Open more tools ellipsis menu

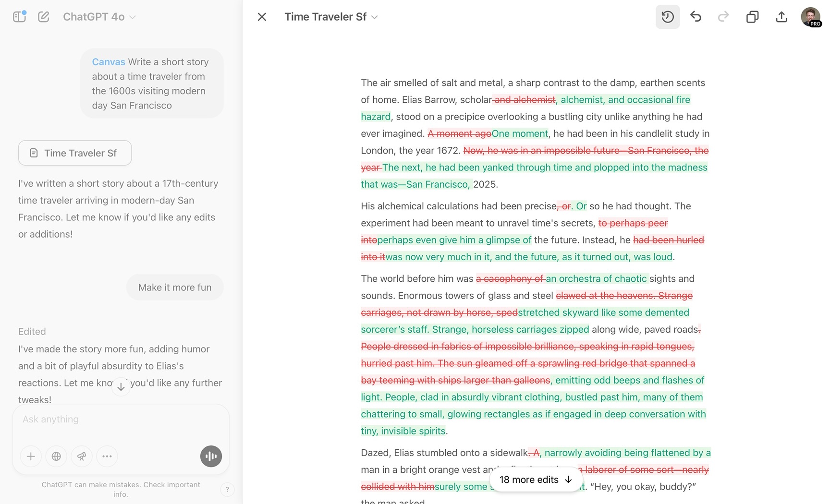pos(107,456)
